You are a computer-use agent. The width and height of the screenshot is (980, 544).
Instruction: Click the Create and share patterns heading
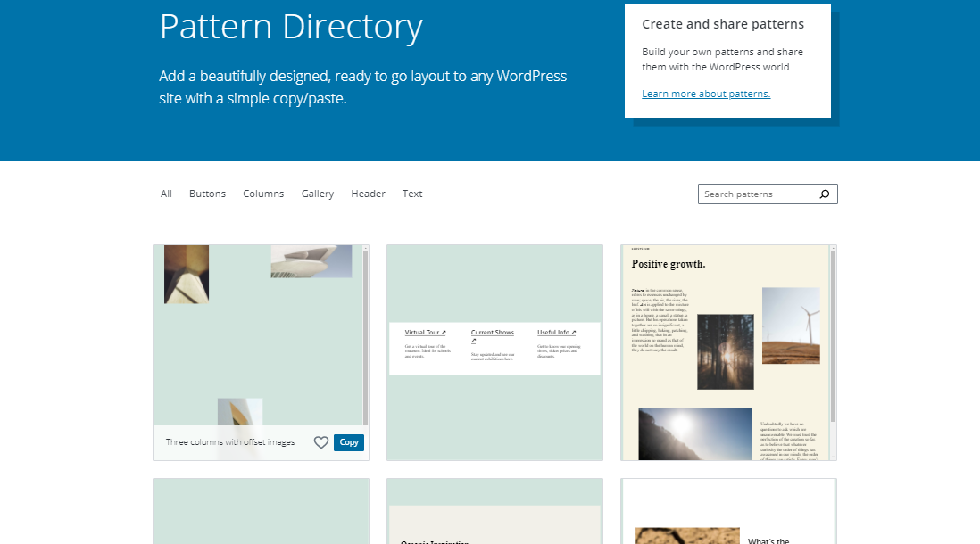722,24
